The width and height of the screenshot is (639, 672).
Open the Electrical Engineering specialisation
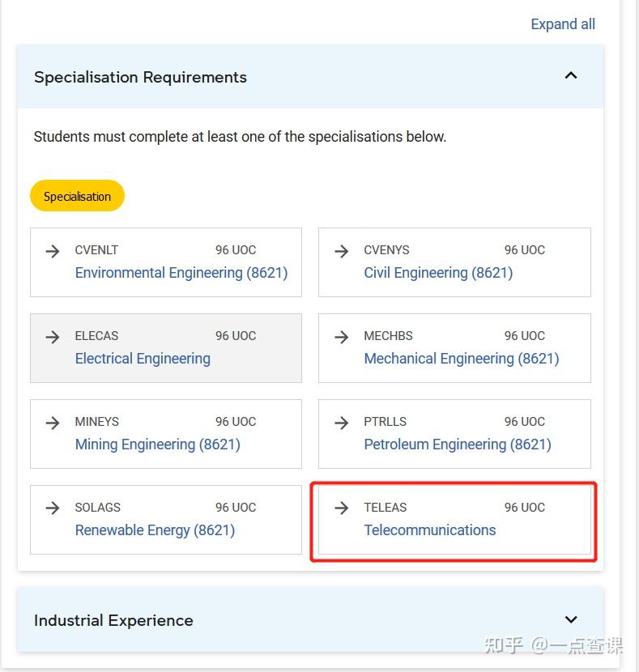[x=143, y=359]
